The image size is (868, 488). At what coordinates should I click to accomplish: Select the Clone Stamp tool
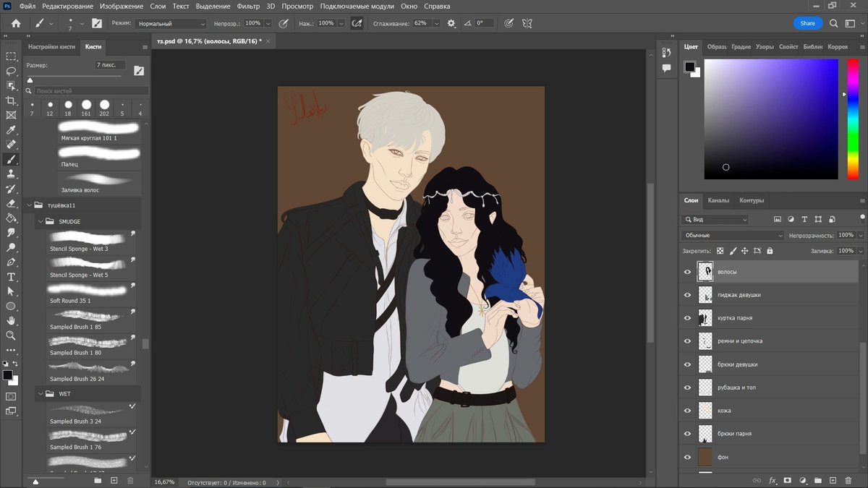[x=11, y=174]
